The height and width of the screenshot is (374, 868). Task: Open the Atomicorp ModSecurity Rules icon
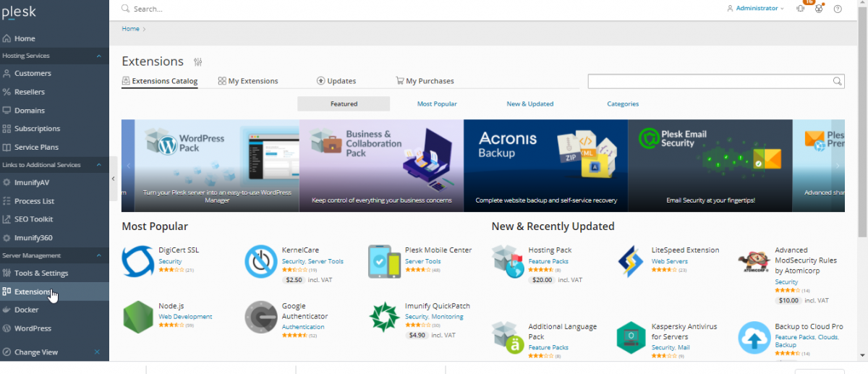(754, 261)
